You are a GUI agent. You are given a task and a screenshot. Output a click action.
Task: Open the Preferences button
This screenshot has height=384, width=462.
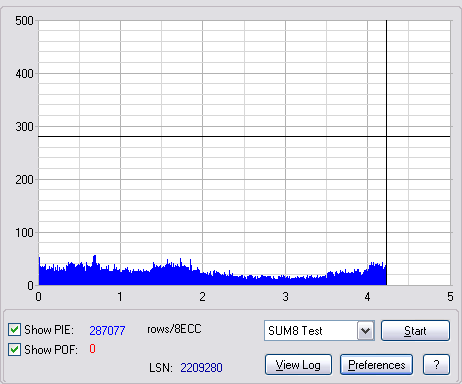377,365
